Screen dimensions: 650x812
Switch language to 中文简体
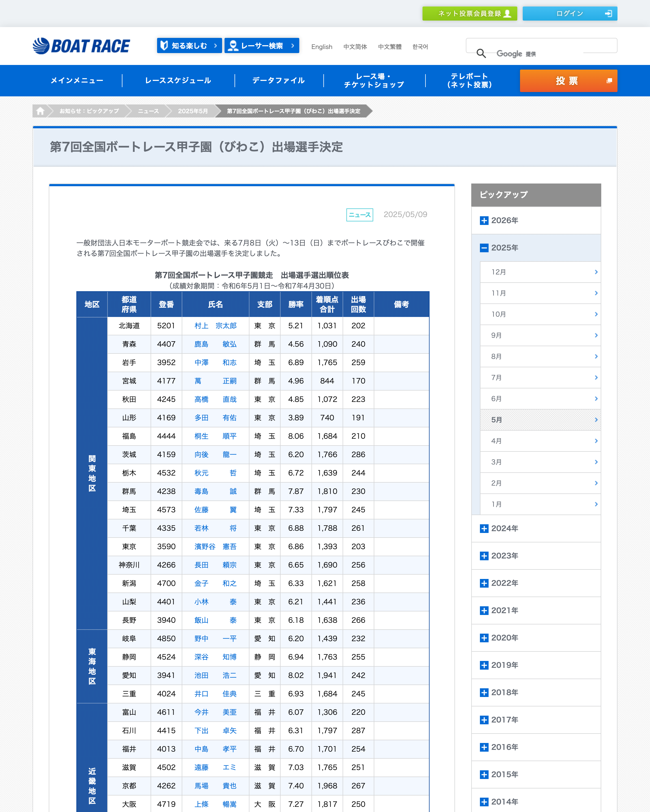tap(355, 47)
